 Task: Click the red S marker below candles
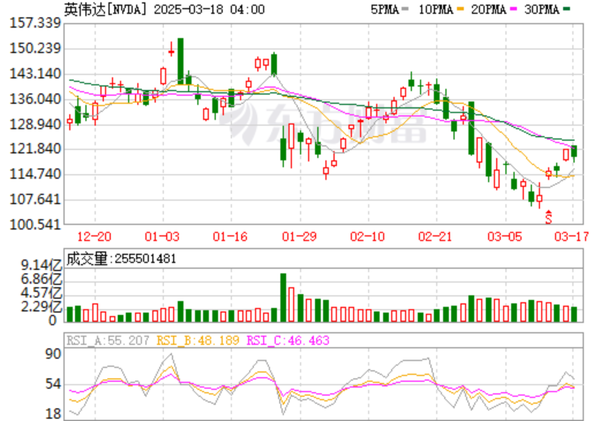pyautogui.click(x=548, y=215)
